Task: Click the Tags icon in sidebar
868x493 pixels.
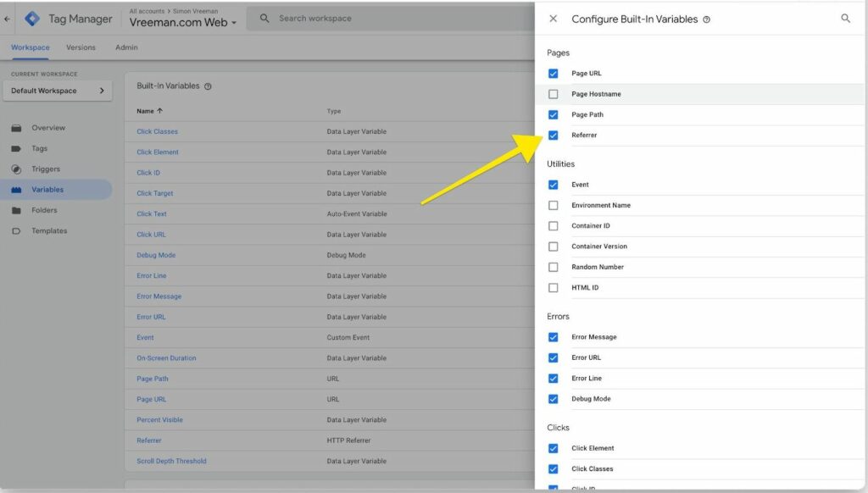Action: 16,148
